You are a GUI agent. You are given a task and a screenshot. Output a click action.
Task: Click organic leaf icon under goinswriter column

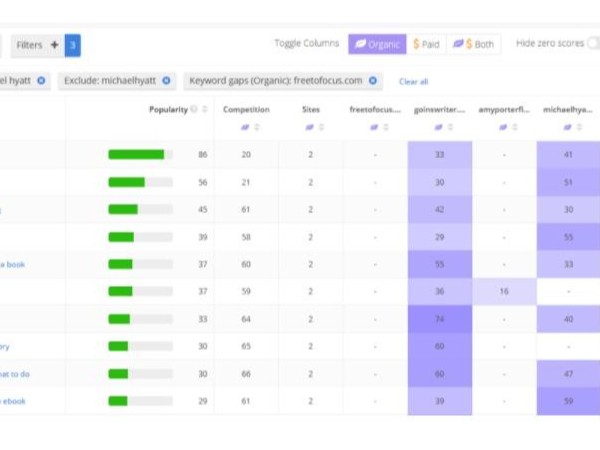pyautogui.click(x=437, y=127)
